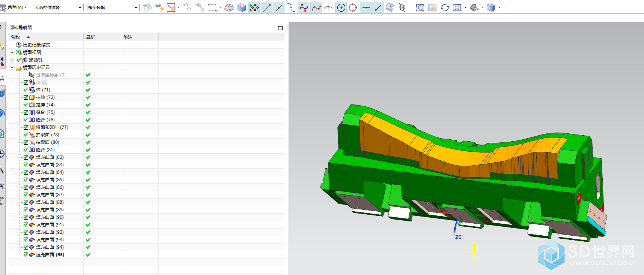Select the 填充曲面 (88) feature row

(146, 202)
